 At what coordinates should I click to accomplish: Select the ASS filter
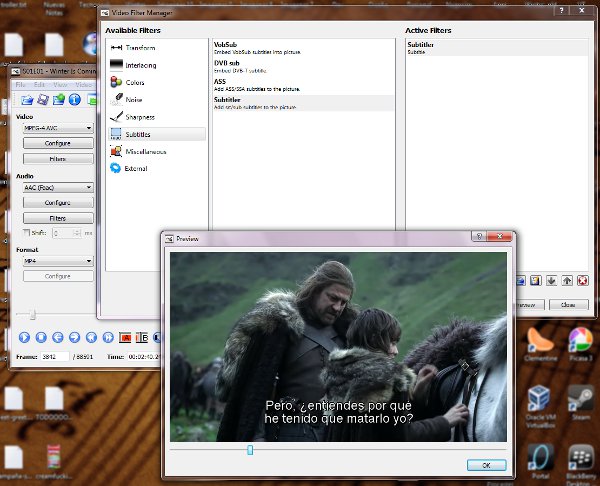point(303,85)
